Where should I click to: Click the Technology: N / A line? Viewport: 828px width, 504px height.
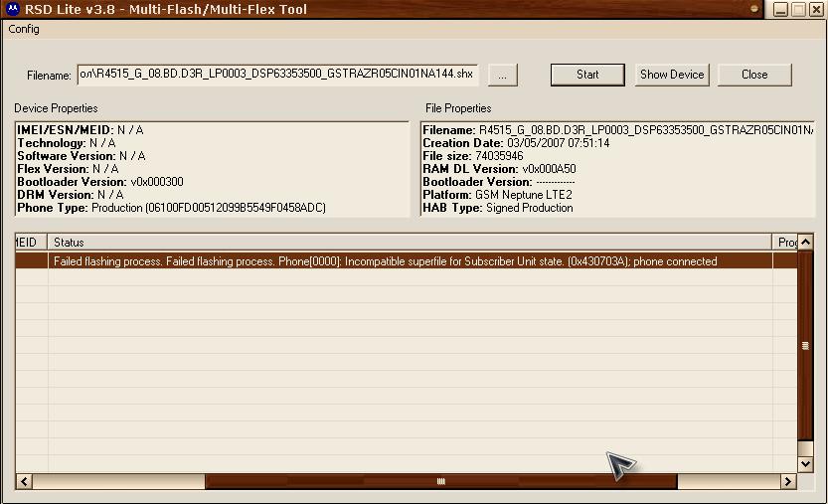coord(67,143)
